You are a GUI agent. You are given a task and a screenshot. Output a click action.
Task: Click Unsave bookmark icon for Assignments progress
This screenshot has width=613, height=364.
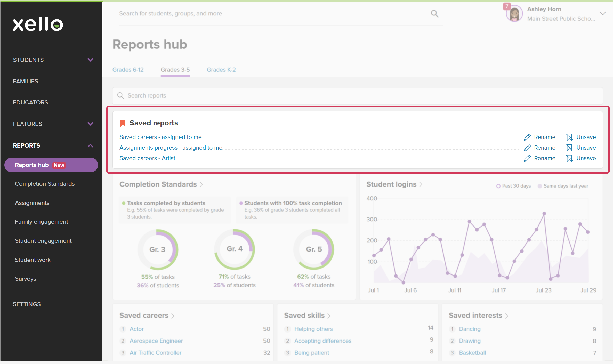[569, 148]
